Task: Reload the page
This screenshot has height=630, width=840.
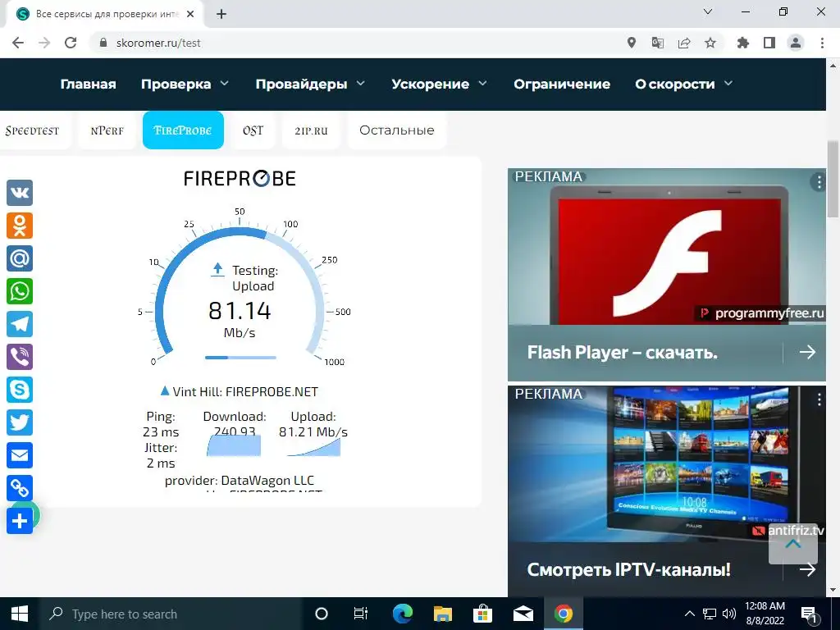Action: pos(71,43)
